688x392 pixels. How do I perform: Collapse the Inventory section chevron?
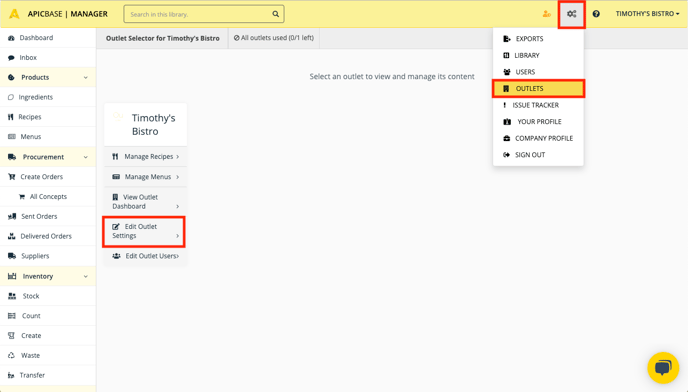click(86, 277)
